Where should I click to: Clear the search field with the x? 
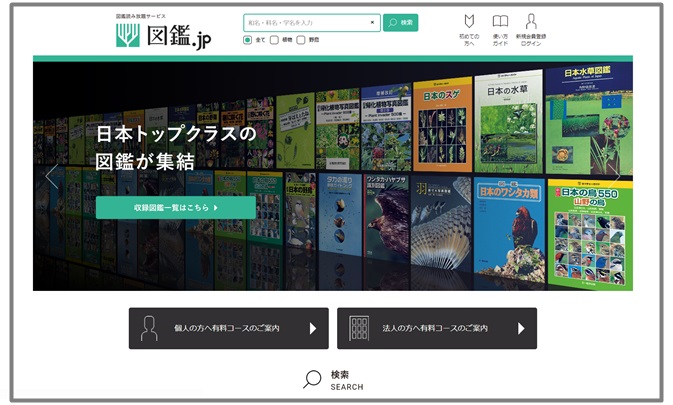pos(372,23)
